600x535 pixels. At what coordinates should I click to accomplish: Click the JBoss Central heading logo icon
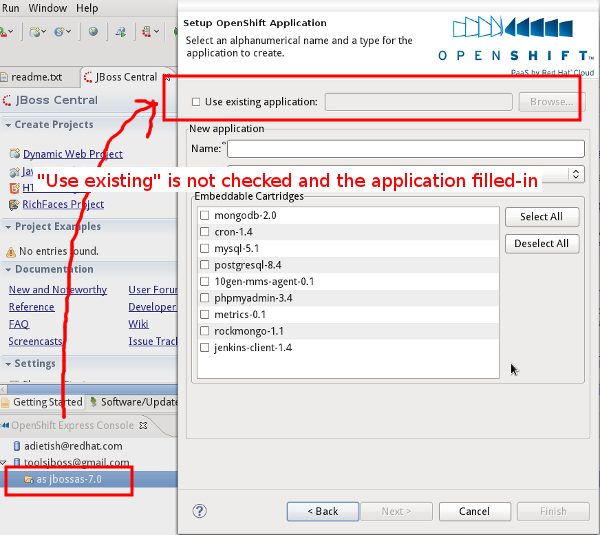click(7, 101)
